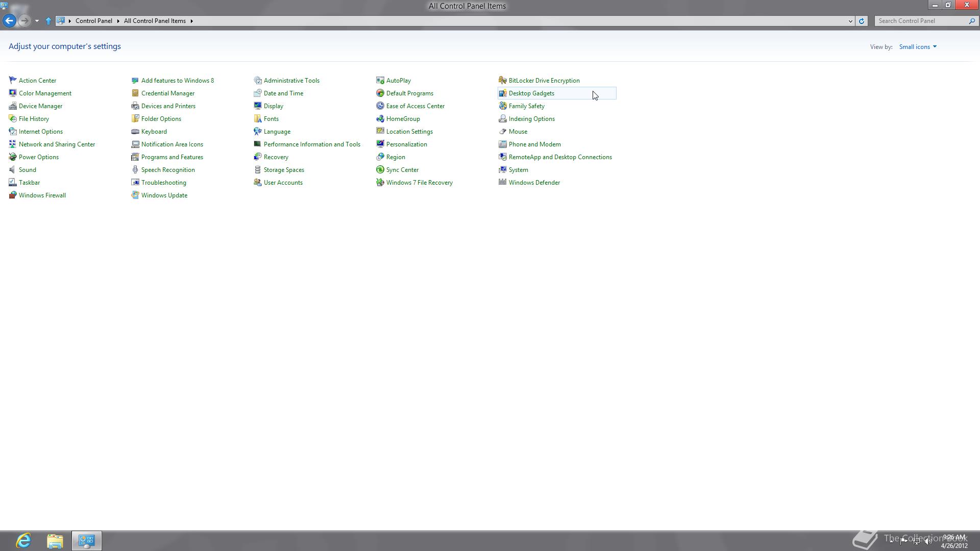Click the Color Management icon
Screen dimensions: 980x551
(x=13, y=93)
